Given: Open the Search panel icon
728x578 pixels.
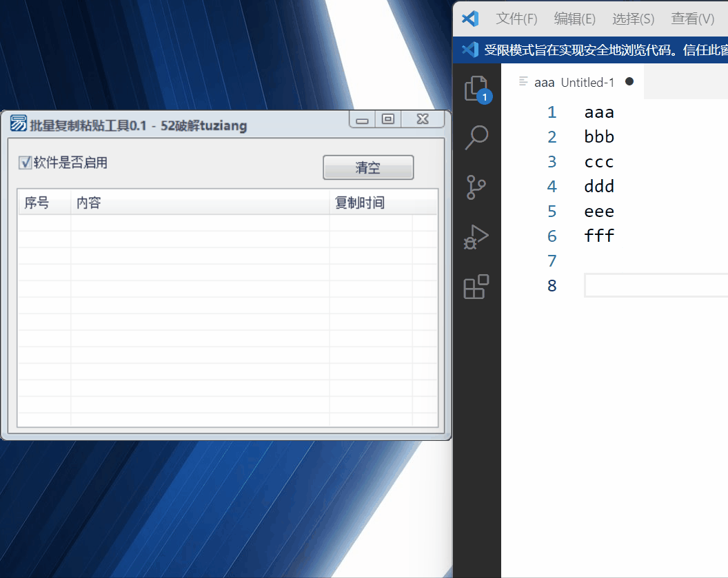Looking at the screenshot, I should [x=476, y=137].
